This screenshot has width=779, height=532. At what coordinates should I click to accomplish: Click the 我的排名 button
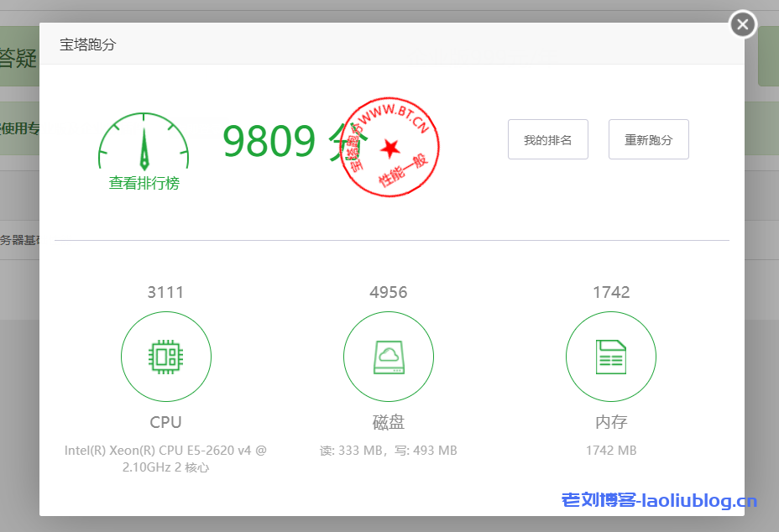point(547,139)
